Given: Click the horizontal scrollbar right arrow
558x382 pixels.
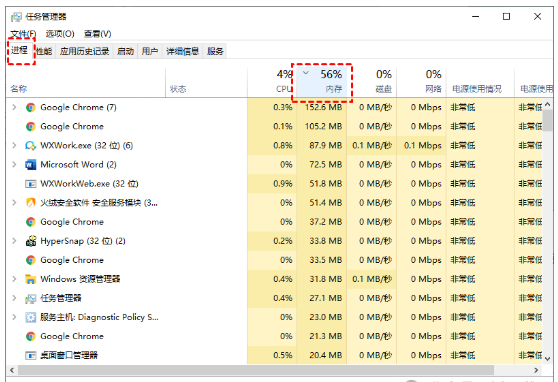Looking at the screenshot, I should pos(536,370).
